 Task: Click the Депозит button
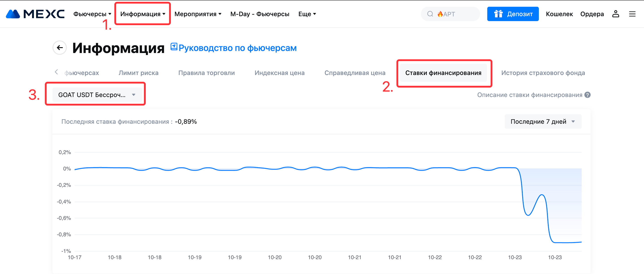coord(513,14)
